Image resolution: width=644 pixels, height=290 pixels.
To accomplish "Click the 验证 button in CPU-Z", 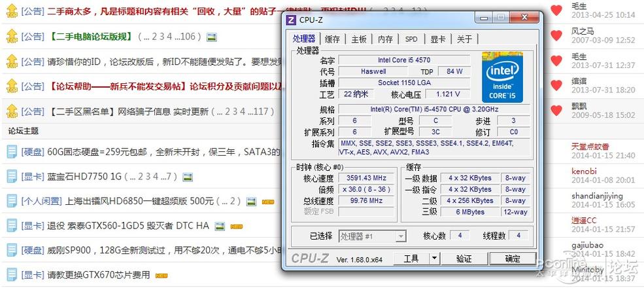I will [464, 259].
